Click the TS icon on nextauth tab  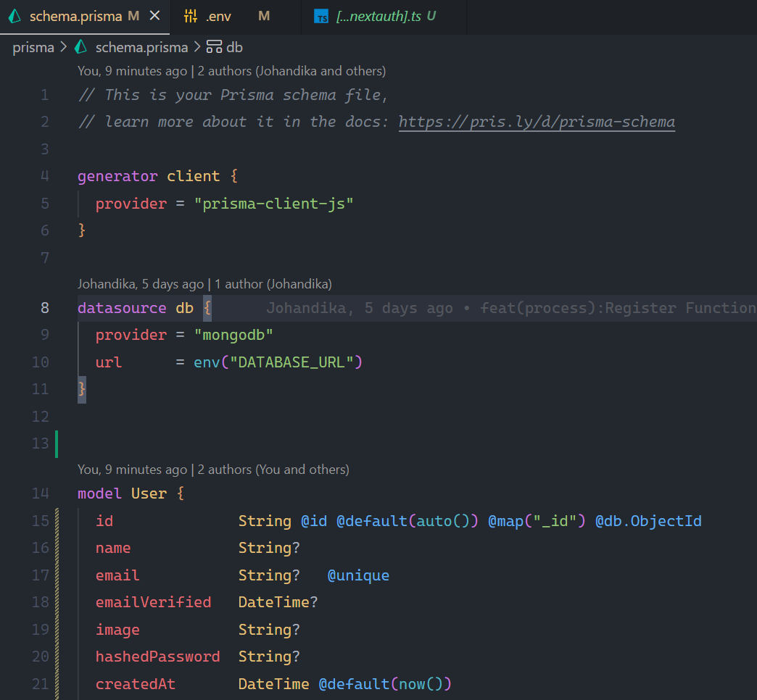tap(321, 17)
